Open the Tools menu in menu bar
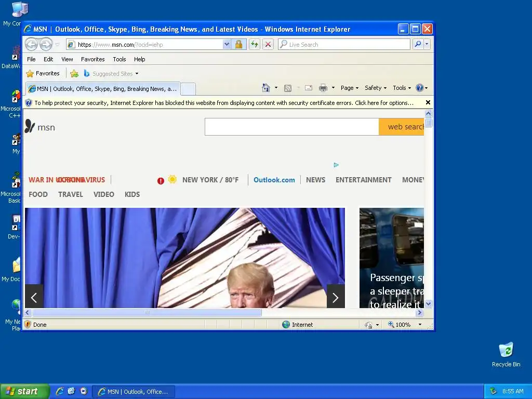The width and height of the screenshot is (532, 399). click(119, 59)
